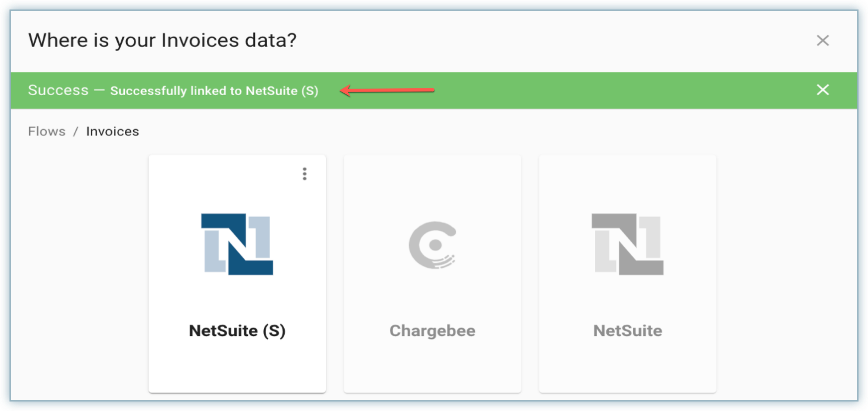
Task: Click the red arrow annotation in the banner
Action: coord(387,90)
